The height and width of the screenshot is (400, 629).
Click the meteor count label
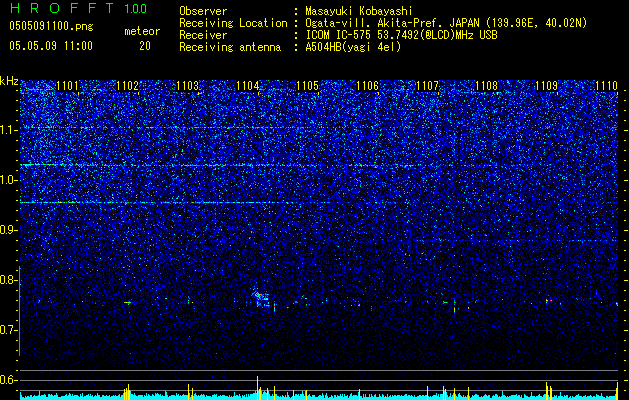click(142, 31)
